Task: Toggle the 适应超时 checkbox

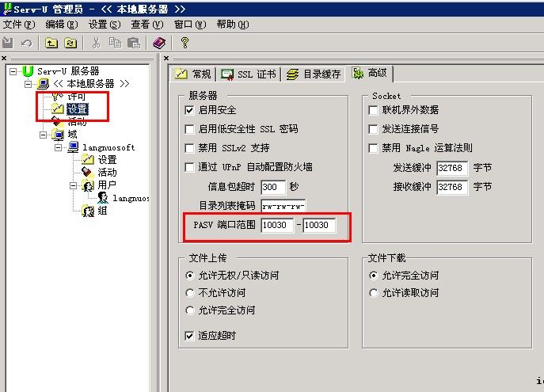Action: click(189, 336)
